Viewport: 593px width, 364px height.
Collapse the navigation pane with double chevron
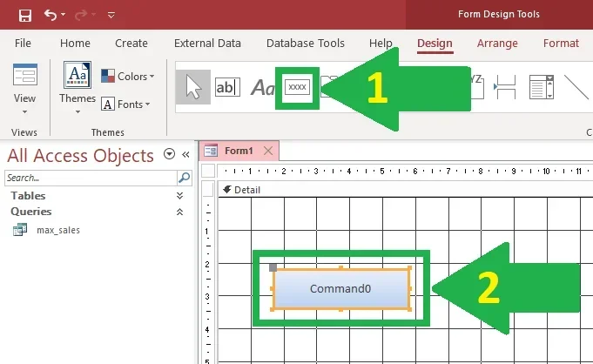pos(185,154)
